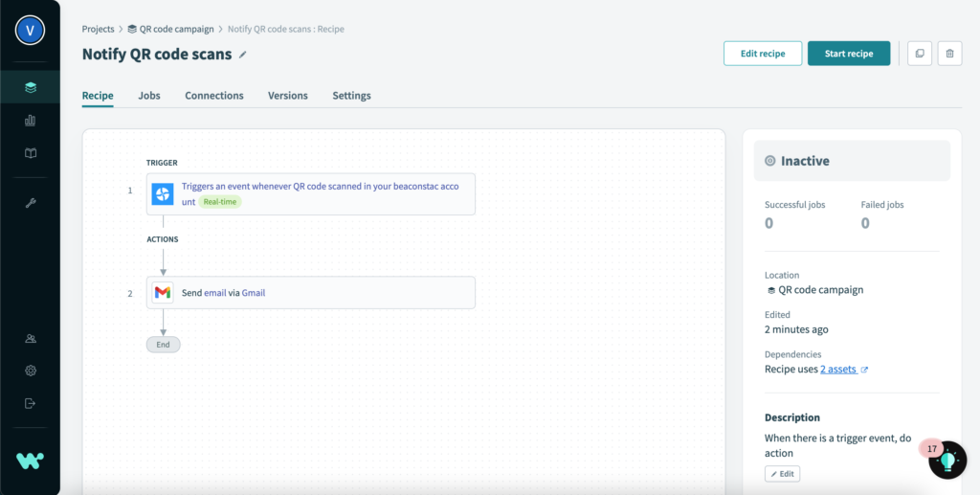Viewport: 980px width, 495px height.
Task: Click the Start recipe button
Action: [x=849, y=54]
